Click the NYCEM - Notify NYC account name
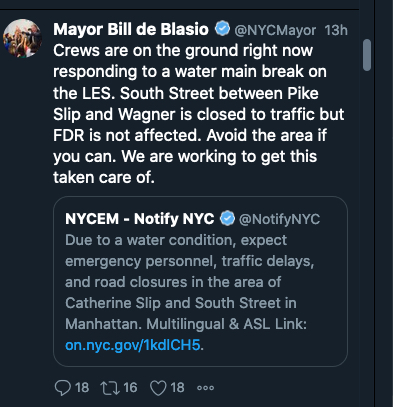This screenshot has height=407, width=393. pyautogui.click(x=140, y=219)
